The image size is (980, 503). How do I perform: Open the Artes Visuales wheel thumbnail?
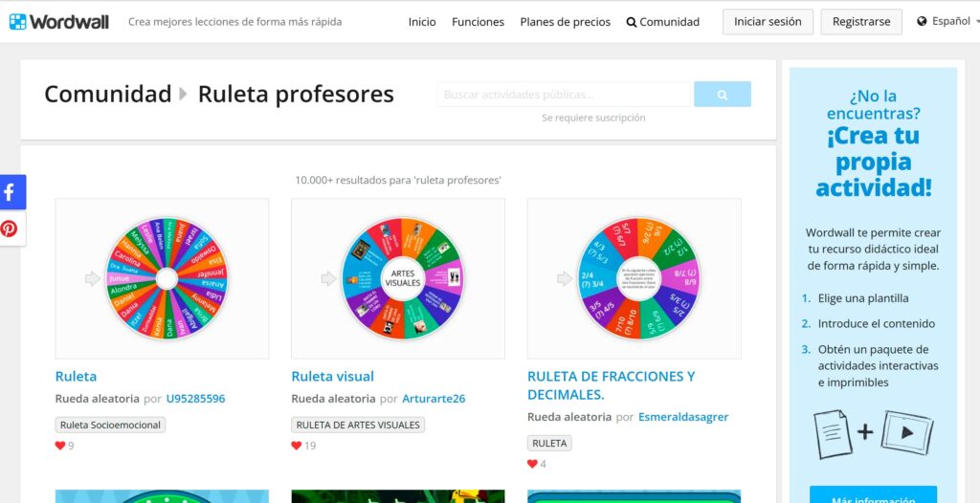pos(397,278)
